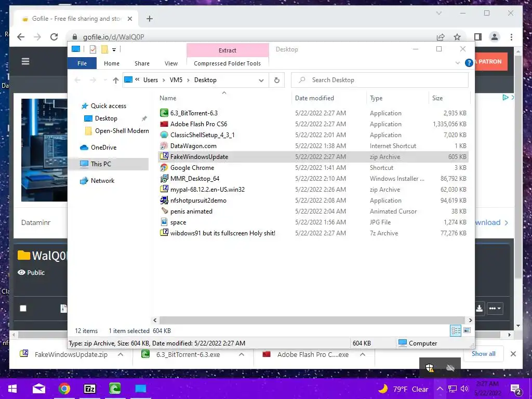Click Chrome share page icon
Screen dimensions: 532x399
click(441, 37)
